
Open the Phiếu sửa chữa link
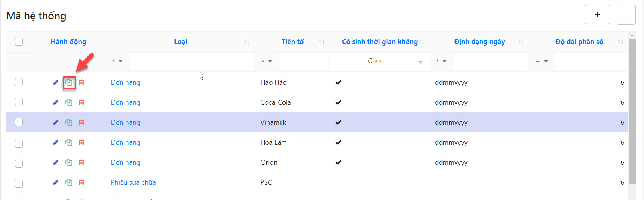(133, 182)
